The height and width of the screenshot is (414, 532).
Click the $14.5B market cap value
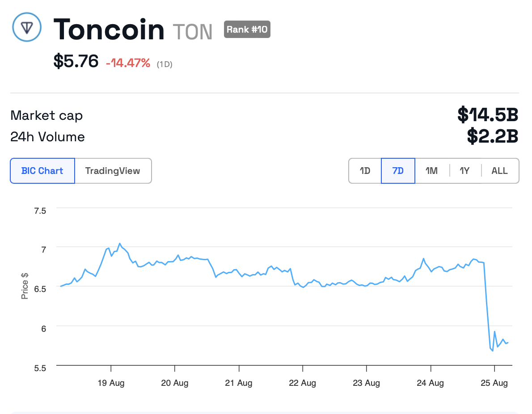point(488,115)
